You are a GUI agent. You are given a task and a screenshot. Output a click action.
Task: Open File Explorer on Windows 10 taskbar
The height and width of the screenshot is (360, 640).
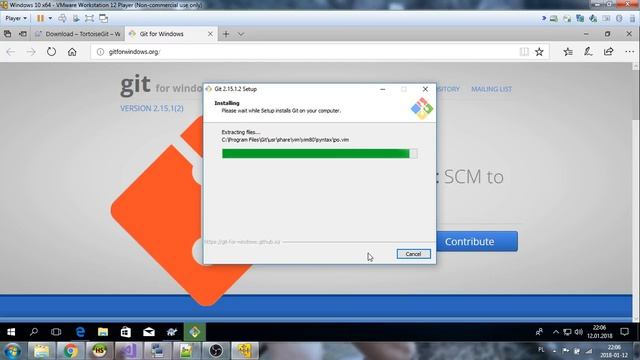[103, 332]
